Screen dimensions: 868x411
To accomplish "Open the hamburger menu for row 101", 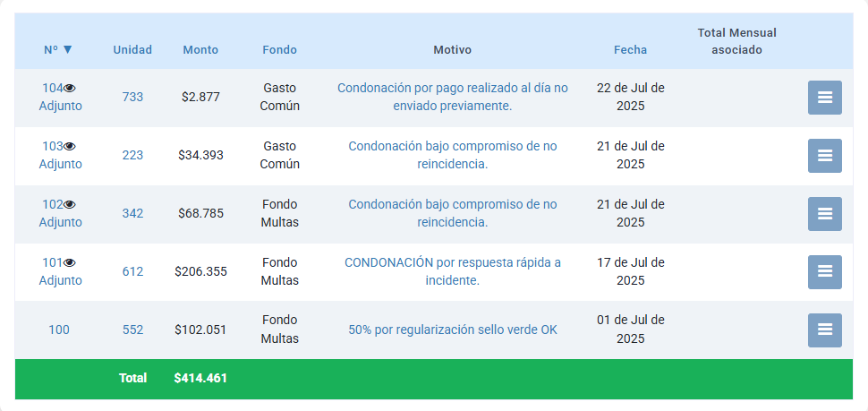I will 824,272.
